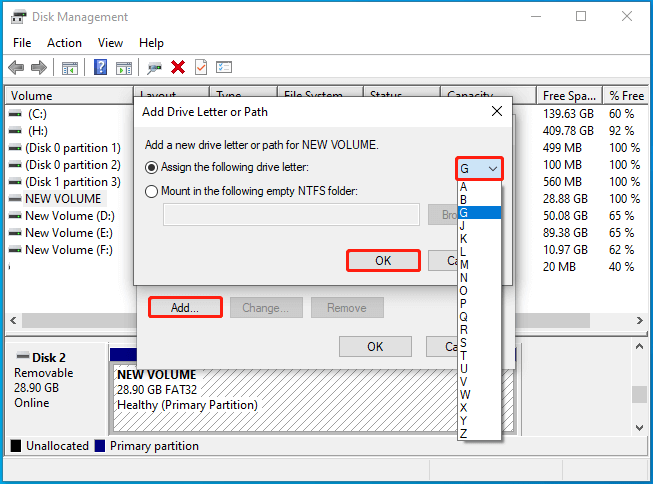Choose letter A from the dropdown list
Viewport: 653px width, 484px height.
[x=479, y=187]
